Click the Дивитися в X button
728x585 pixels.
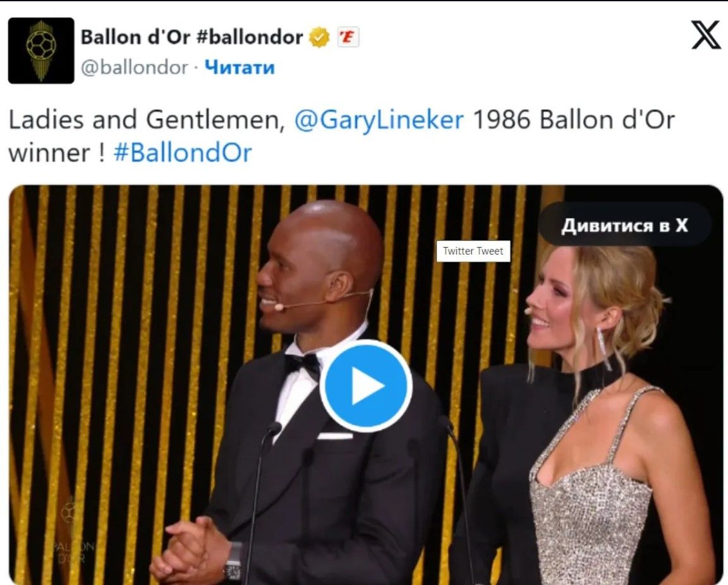click(624, 225)
